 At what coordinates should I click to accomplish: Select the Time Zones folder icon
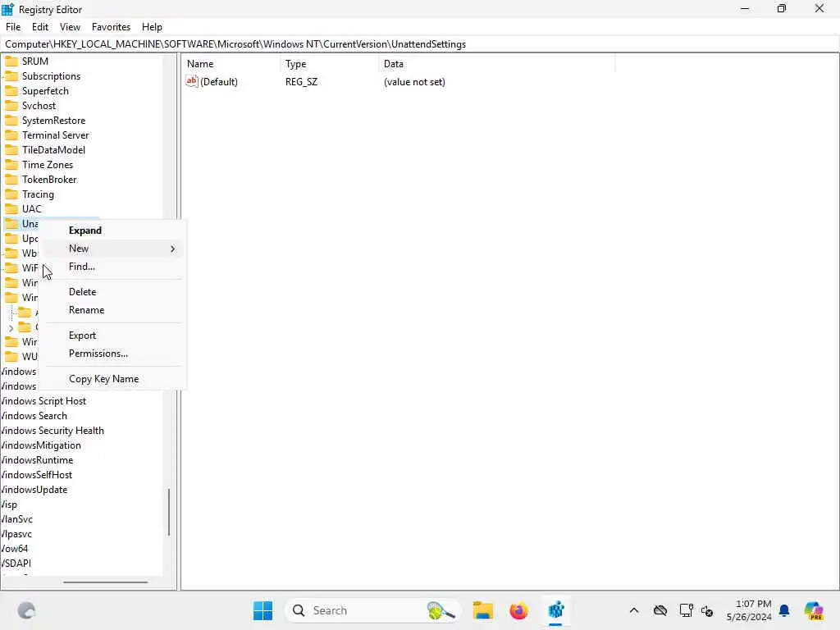(x=11, y=164)
